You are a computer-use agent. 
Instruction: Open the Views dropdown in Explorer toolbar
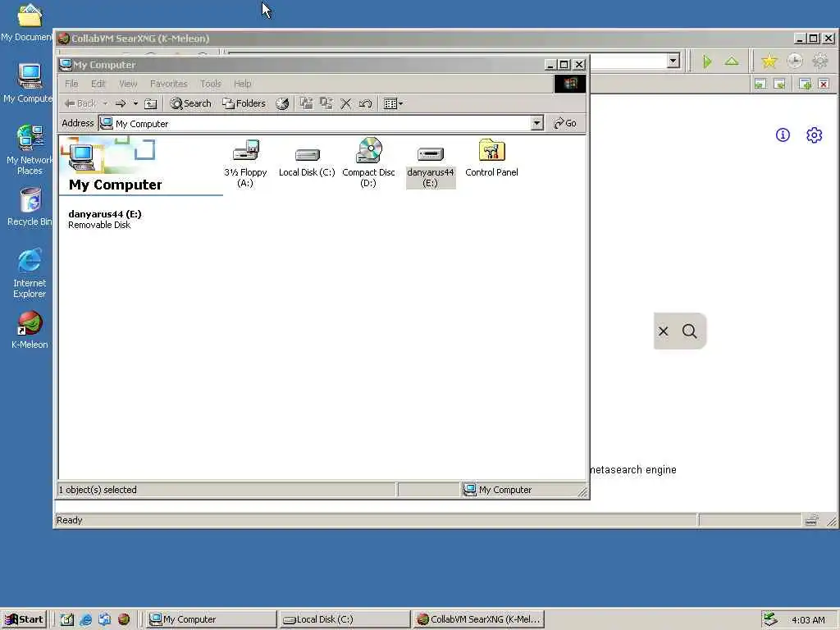pyautogui.click(x=393, y=103)
